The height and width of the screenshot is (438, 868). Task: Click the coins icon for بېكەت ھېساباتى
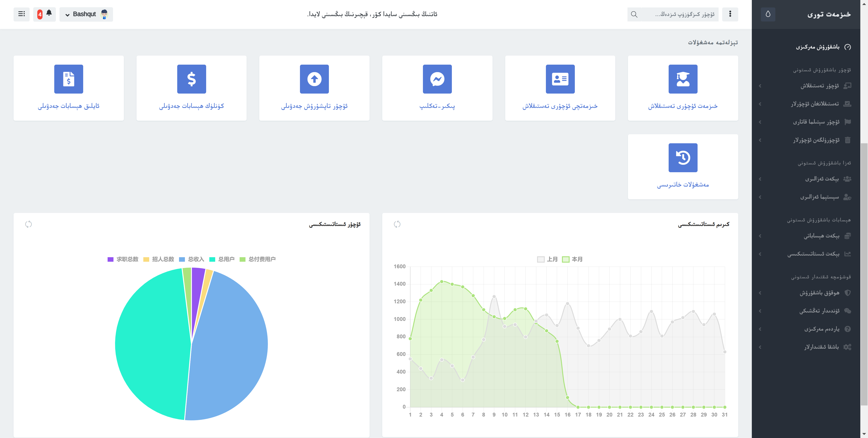[x=847, y=235]
